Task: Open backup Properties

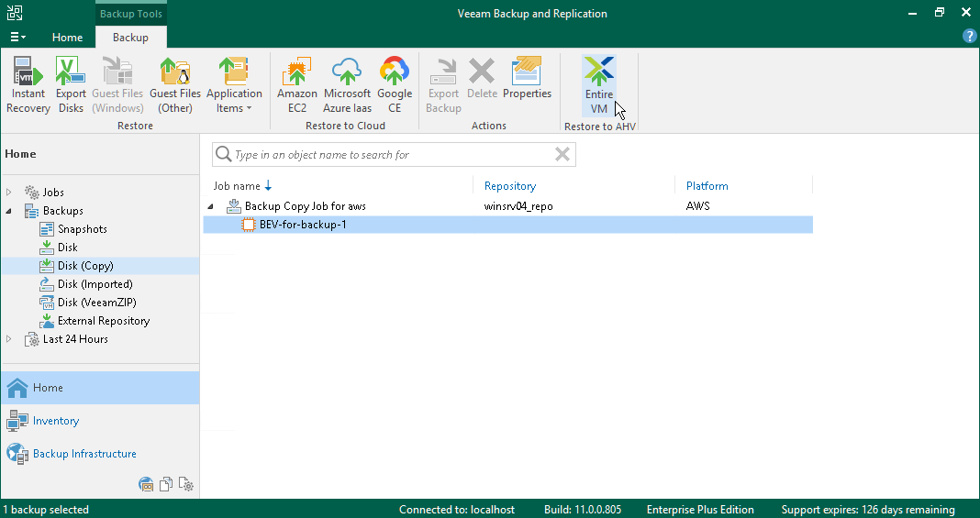Action: [x=527, y=79]
